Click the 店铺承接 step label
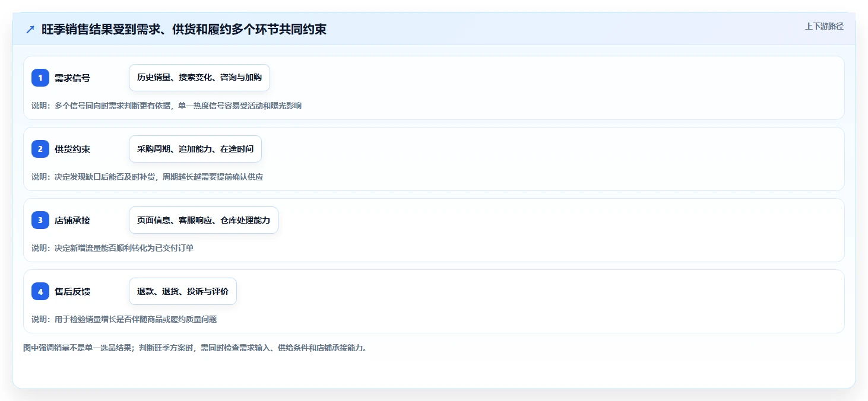The image size is (868, 401). tap(72, 220)
